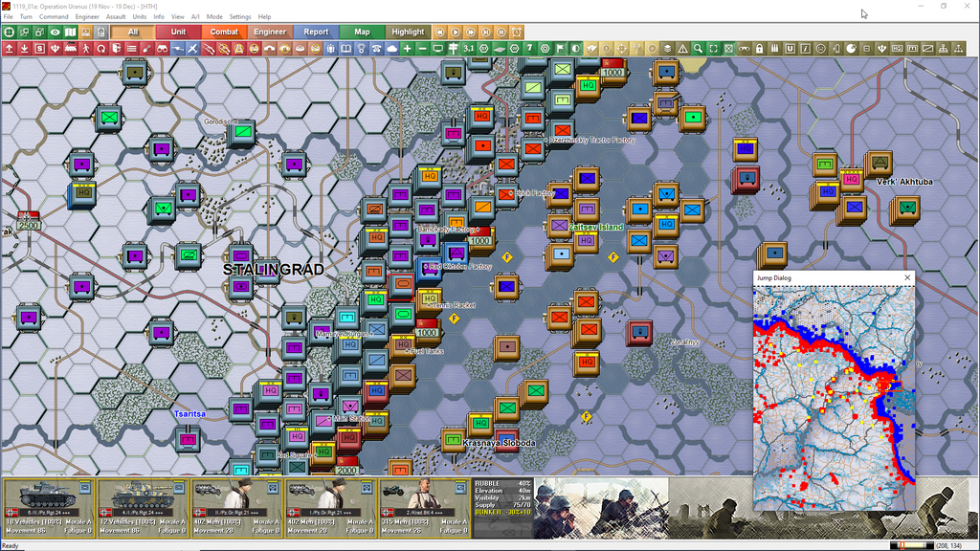The height and width of the screenshot is (551, 980).
Task: Open the Map toolbar tab
Action: pyautogui.click(x=362, y=32)
